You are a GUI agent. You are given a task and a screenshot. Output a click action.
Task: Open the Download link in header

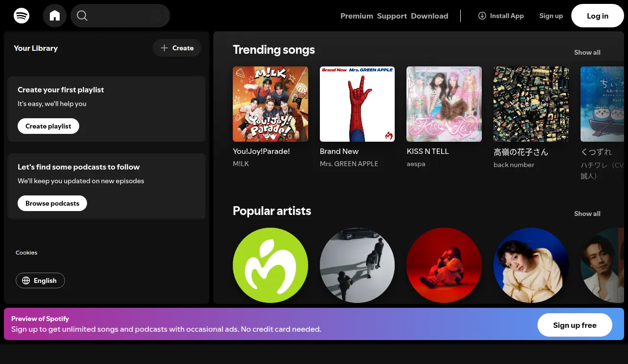pyautogui.click(x=429, y=16)
